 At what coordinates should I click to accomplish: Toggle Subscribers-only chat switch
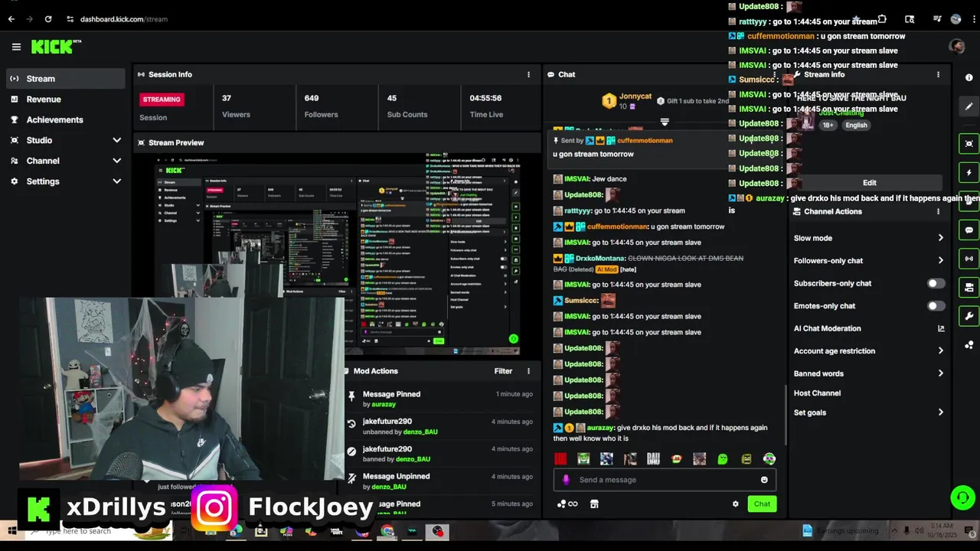pyautogui.click(x=936, y=283)
